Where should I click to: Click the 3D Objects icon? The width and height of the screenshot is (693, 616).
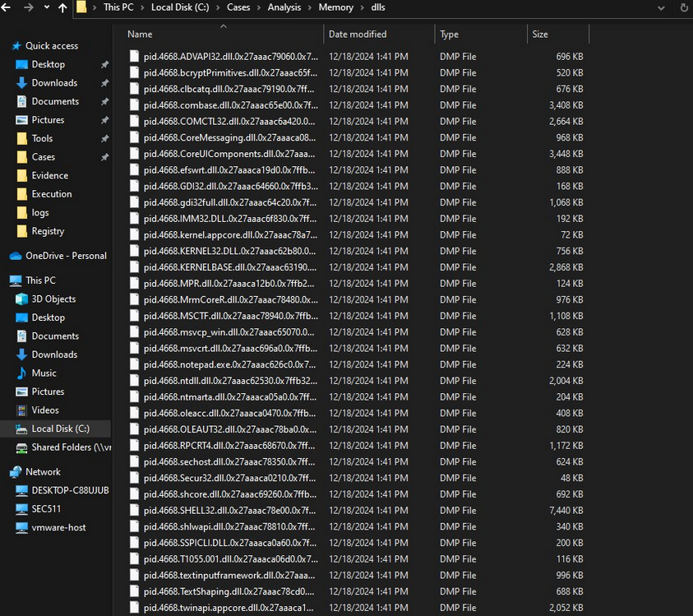[x=21, y=299]
